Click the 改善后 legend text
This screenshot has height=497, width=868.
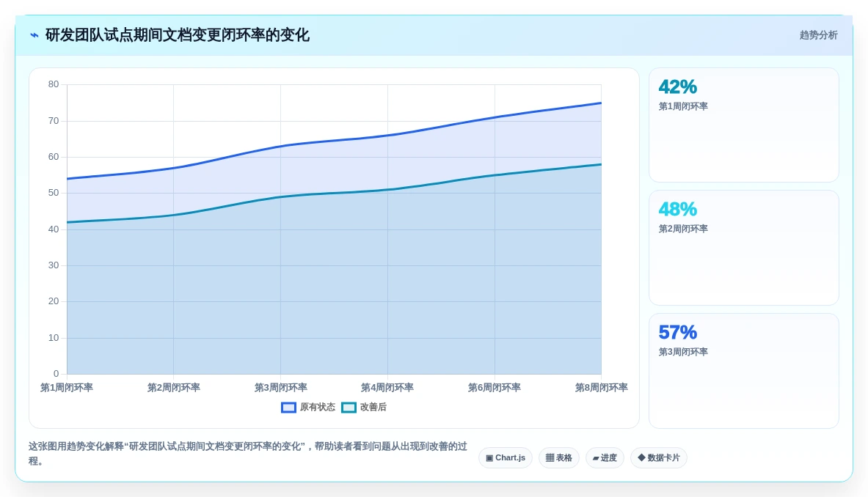pos(373,408)
